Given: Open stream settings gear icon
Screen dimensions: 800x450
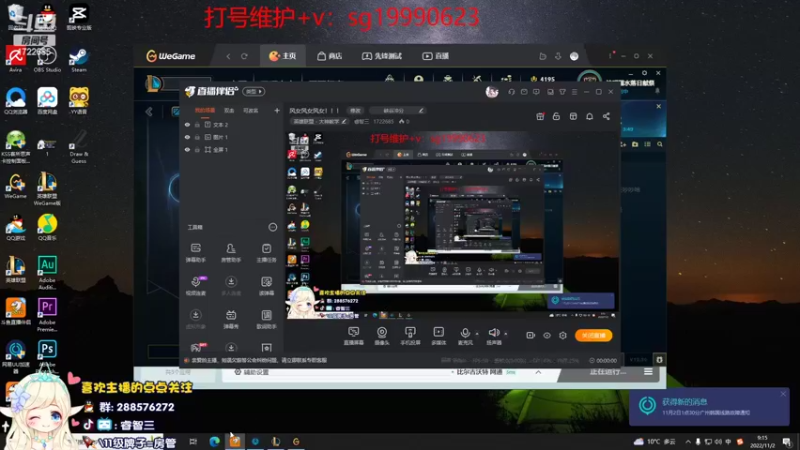Looking at the screenshot, I should (x=563, y=335).
